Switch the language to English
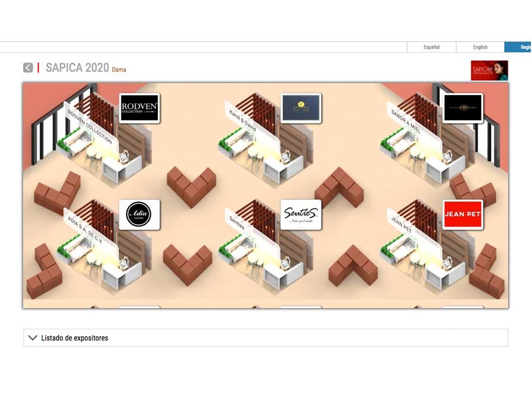Image resolution: width=532 pixels, height=399 pixels. (480, 47)
